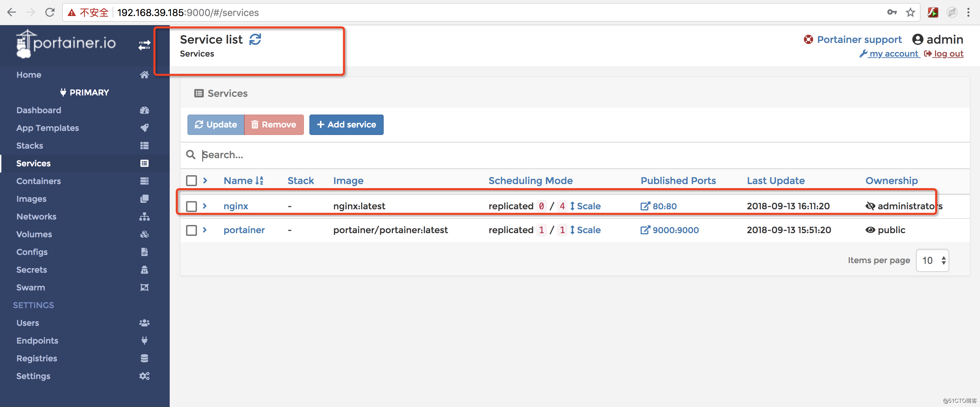
Task: Open Registries menu item
Action: click(x=36, y=358)
